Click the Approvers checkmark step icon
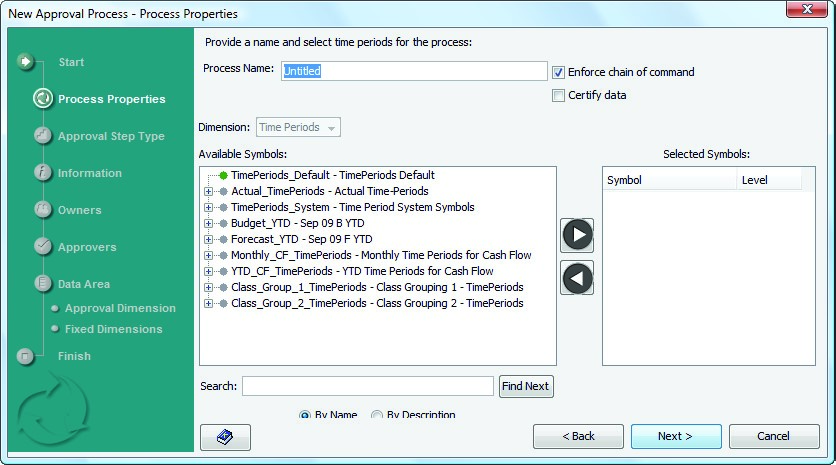This screenshot has width=836, height=465. point(43,246)
